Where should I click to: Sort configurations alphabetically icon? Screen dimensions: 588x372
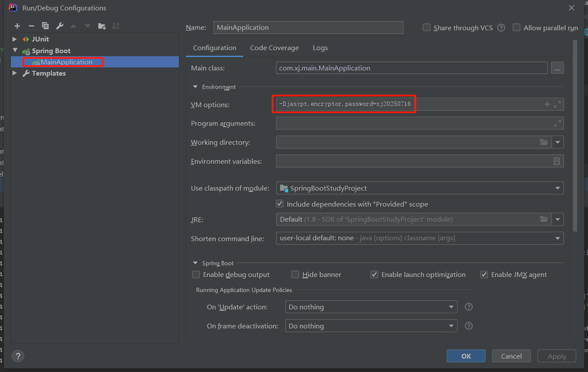pyautogui.click(x=116, y=26)
